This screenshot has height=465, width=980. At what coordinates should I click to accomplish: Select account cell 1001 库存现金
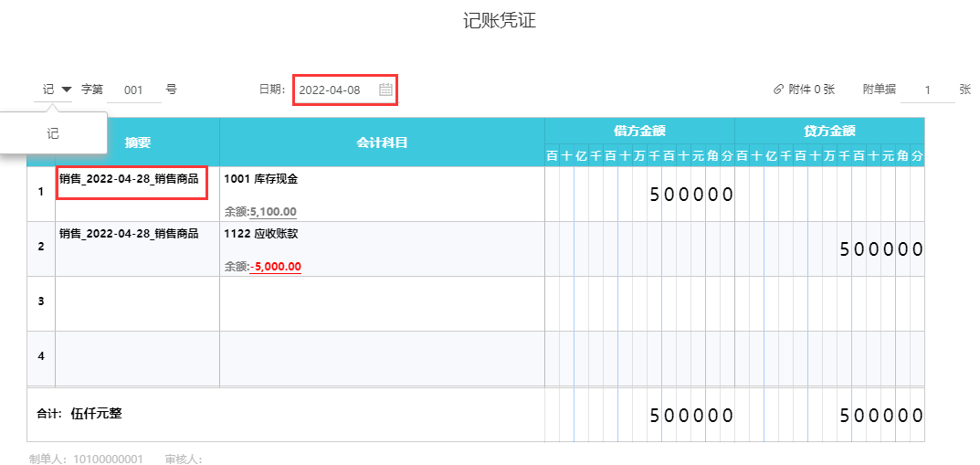click(382, 179)
